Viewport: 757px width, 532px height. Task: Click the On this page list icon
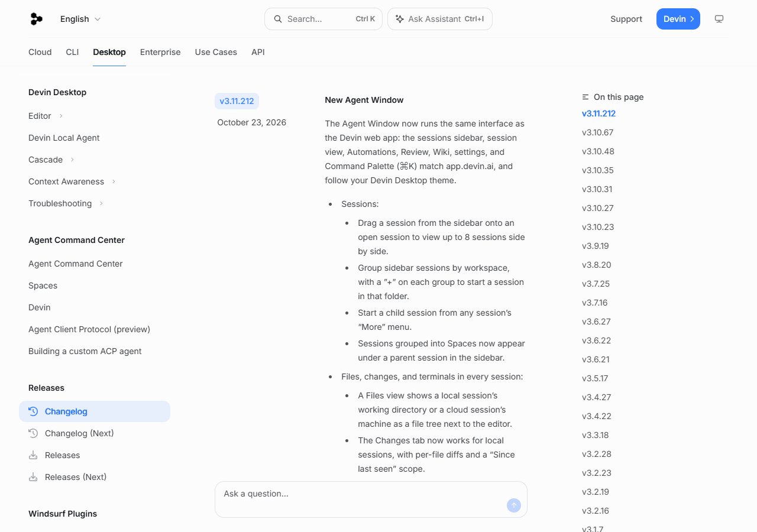pos(585,97)
